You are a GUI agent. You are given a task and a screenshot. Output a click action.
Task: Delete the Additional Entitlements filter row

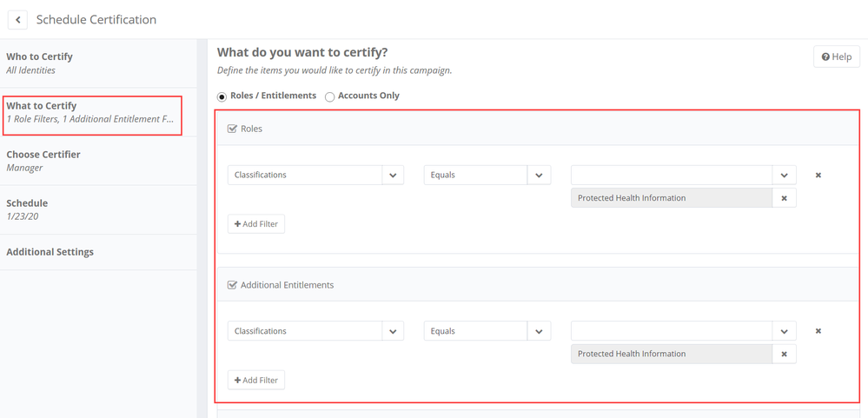(818, 331)
